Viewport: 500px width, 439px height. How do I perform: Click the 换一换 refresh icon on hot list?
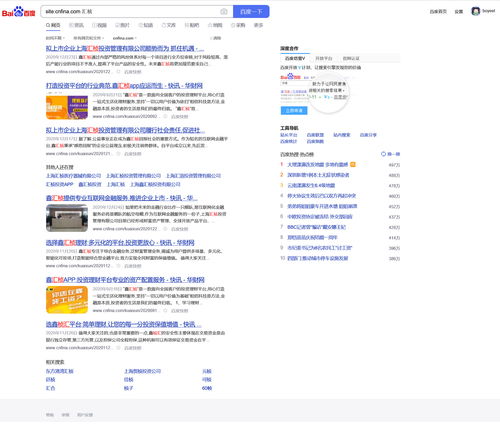(383, 154)
